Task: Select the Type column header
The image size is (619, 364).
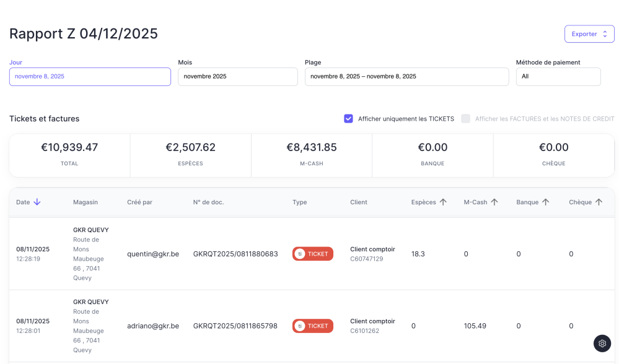Action: click(x=299, y=202)
